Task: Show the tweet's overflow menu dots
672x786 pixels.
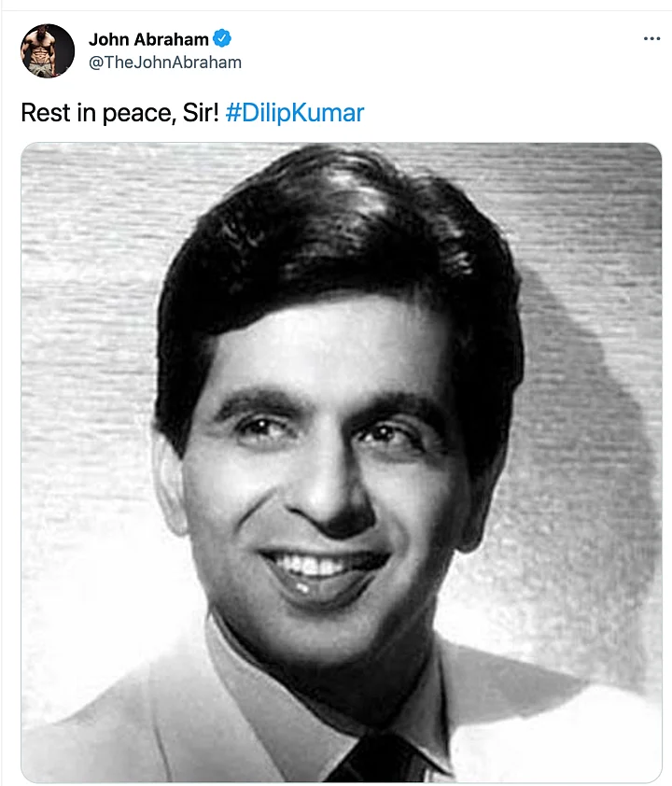Action: (x=651, y=38)
